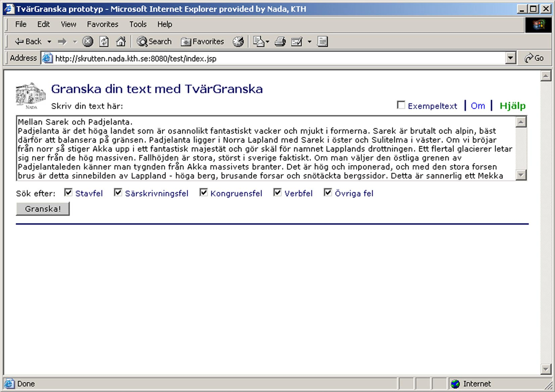Image resolution: width=555 pixels, height=392 pixels.
Task: Click the IE page icon in status bar
Action: [x=9, y=384]
